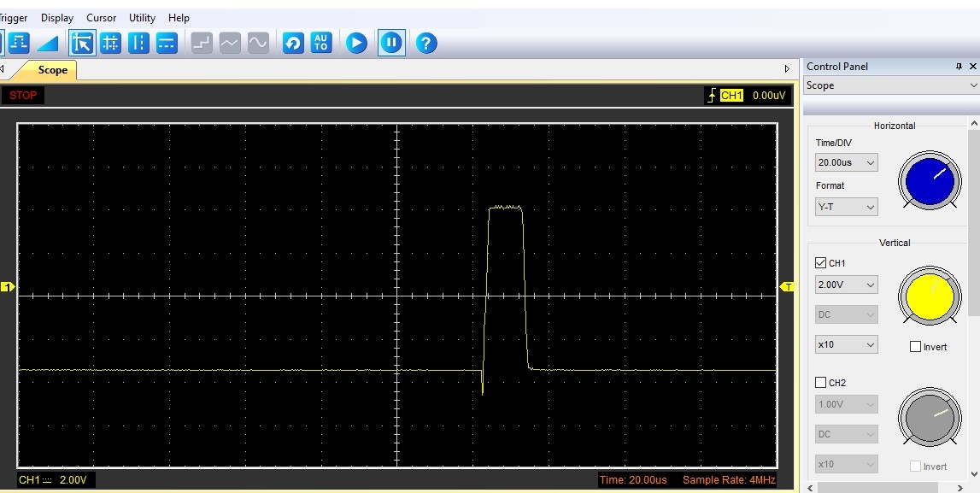
Task: Click the tab scroll left arrow
Action: [2, 69]
